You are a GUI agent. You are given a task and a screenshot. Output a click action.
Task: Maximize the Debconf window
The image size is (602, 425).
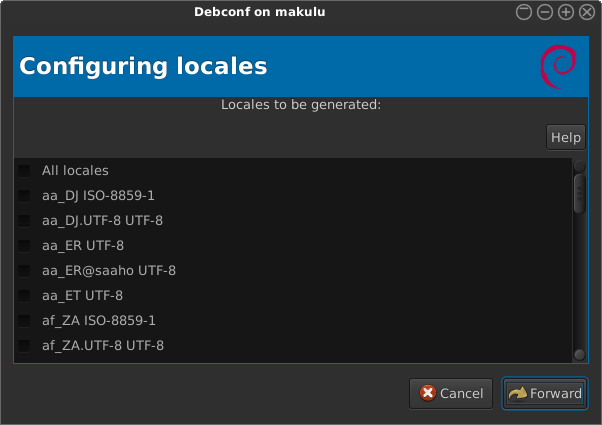click(x=565, y=12)
